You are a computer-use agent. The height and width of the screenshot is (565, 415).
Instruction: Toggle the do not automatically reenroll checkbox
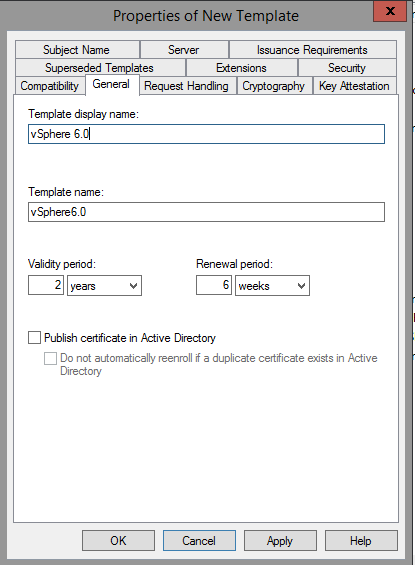click(50, 358)
